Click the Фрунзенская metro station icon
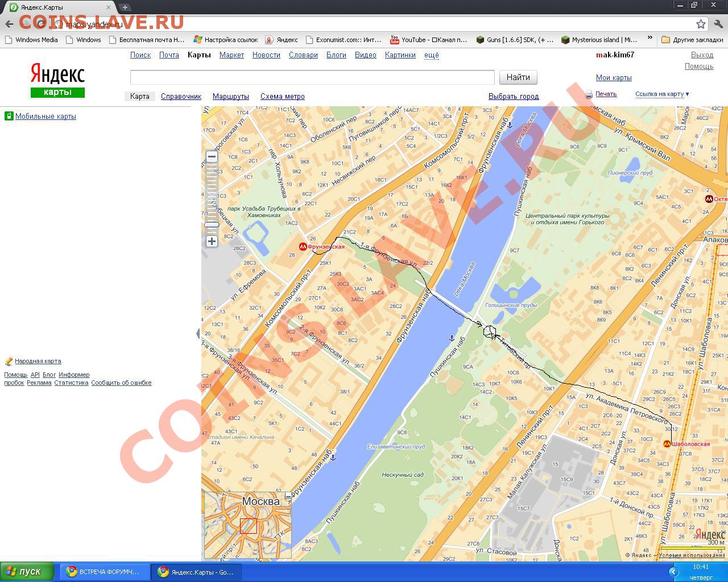 (303, 247)
